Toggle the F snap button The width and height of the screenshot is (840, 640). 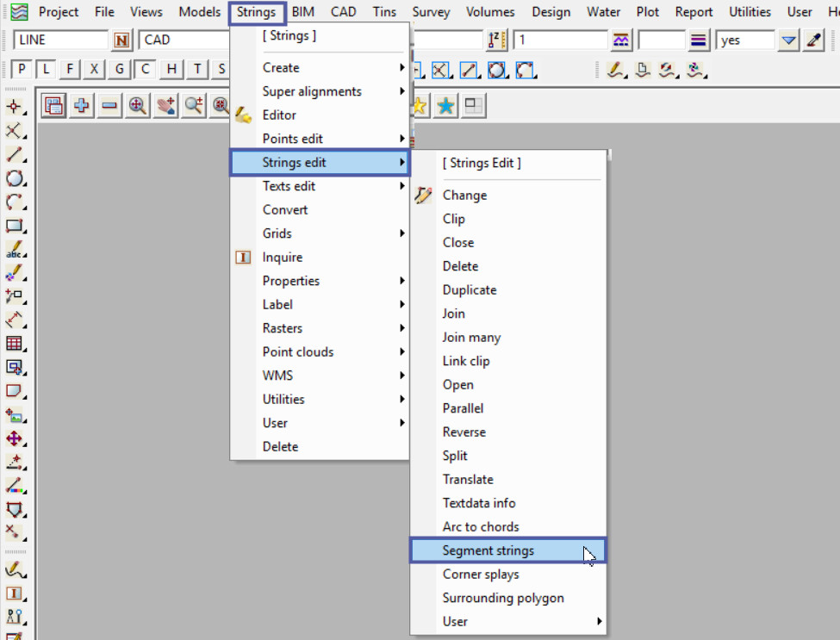[x=70, y=69]
